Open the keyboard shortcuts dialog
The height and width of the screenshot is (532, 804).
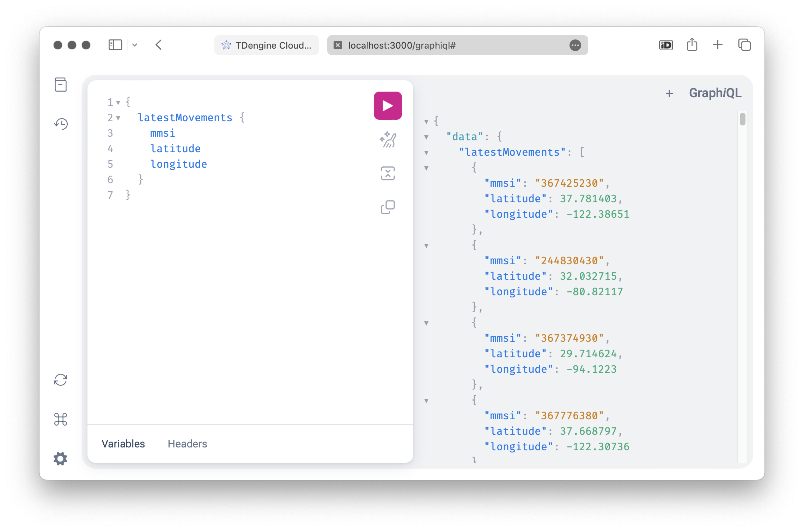click(x=61, y=419)
